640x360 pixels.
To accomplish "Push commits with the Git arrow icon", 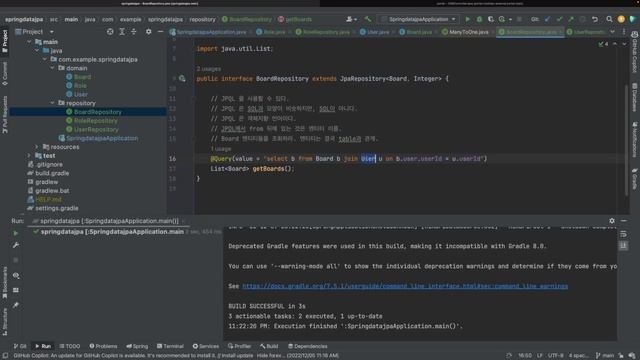I will click(571, 19).
